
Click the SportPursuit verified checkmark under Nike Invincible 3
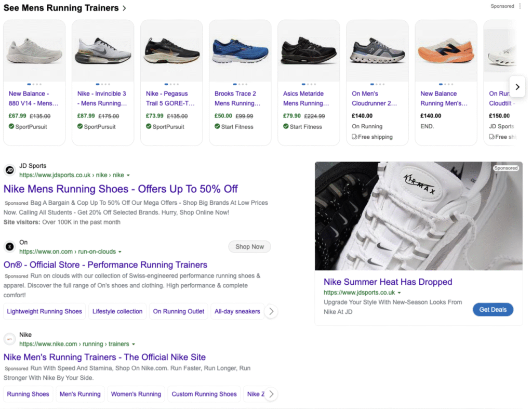(80, 127)
